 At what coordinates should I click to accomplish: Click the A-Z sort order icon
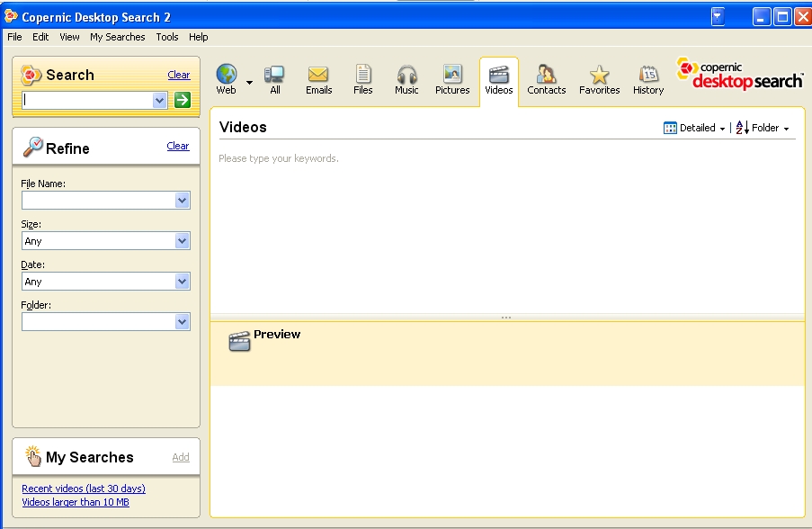(742, 128)
